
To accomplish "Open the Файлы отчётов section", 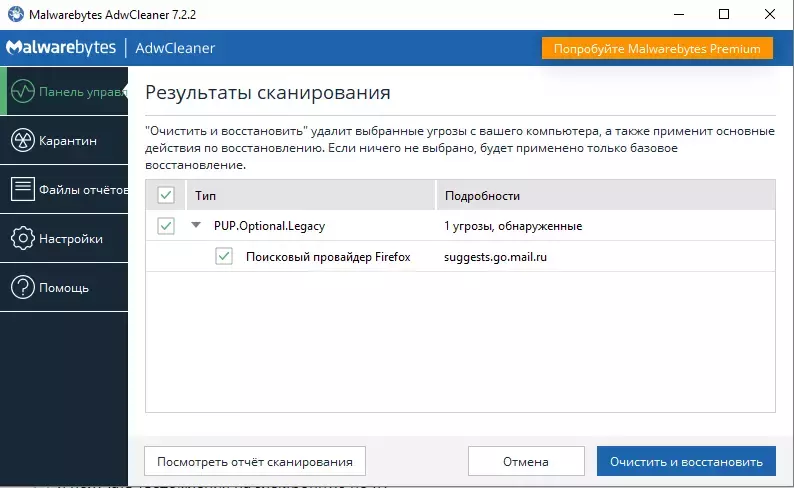I will pos(64,189).
